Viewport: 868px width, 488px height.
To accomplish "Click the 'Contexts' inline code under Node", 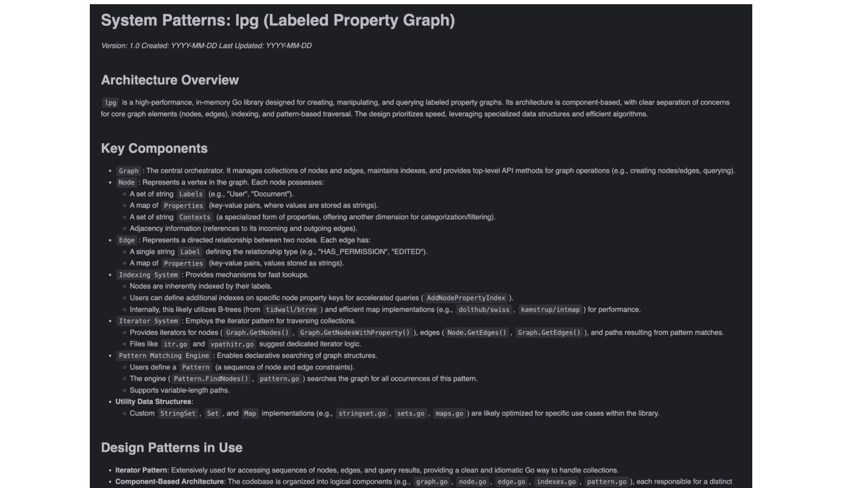I will coord(195,217).
